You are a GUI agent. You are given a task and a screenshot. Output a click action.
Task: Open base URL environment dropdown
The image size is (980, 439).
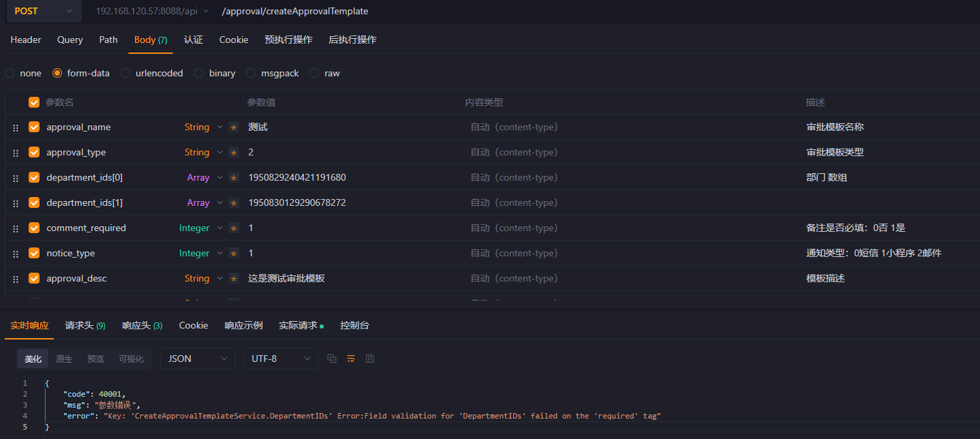pyautogui.click(x=153, y=11)
